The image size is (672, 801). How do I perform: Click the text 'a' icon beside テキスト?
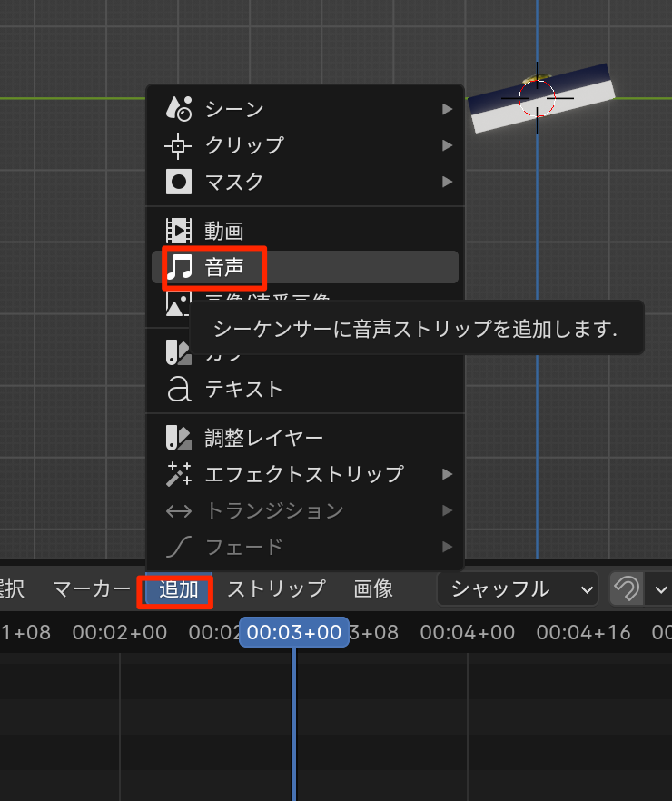tap(179, 390)
